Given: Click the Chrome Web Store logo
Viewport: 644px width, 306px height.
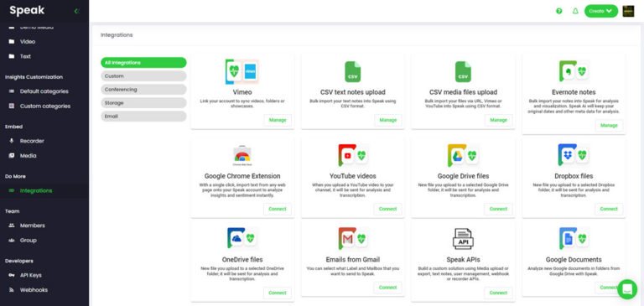Looking at the screenshot, I should tap(242, 156).
